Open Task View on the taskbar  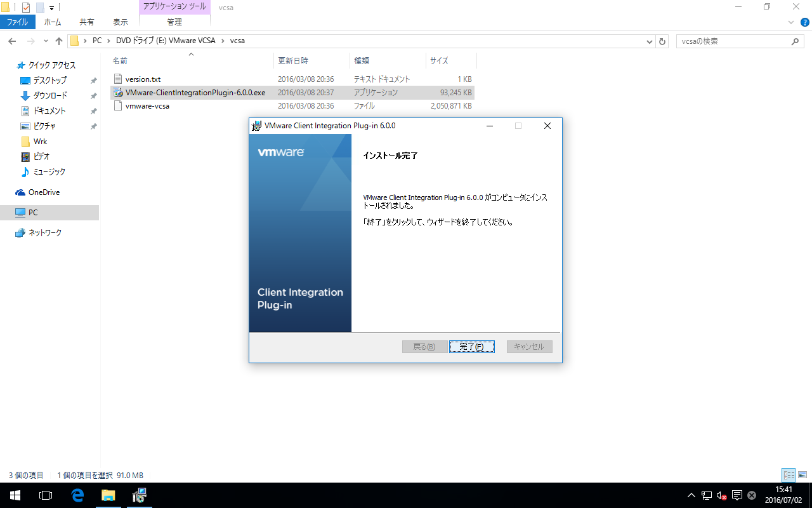(46, 495)
